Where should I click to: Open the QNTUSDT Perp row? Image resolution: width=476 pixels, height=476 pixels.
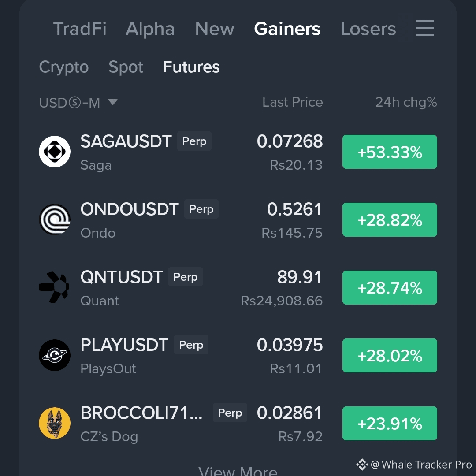point(238,287)
